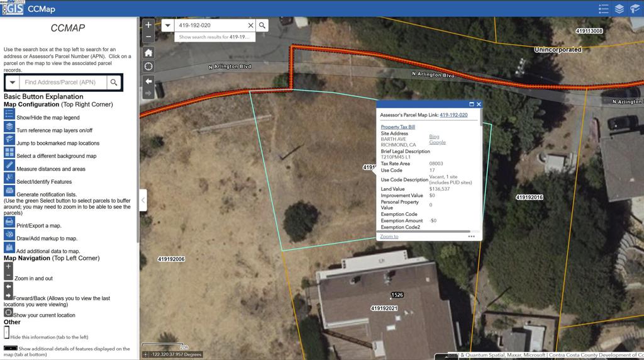Open bookmarked map locations icon

click(x=635, y=9)
